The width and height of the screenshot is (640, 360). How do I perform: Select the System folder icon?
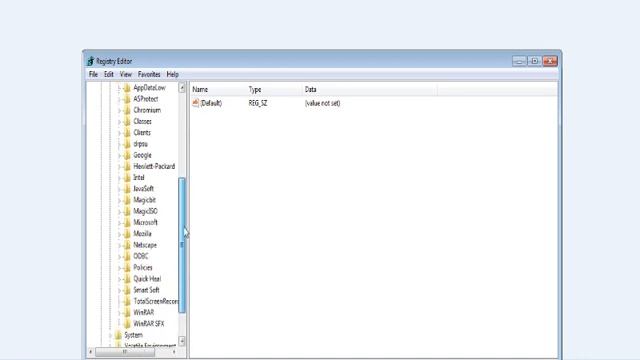pos(118,335)
